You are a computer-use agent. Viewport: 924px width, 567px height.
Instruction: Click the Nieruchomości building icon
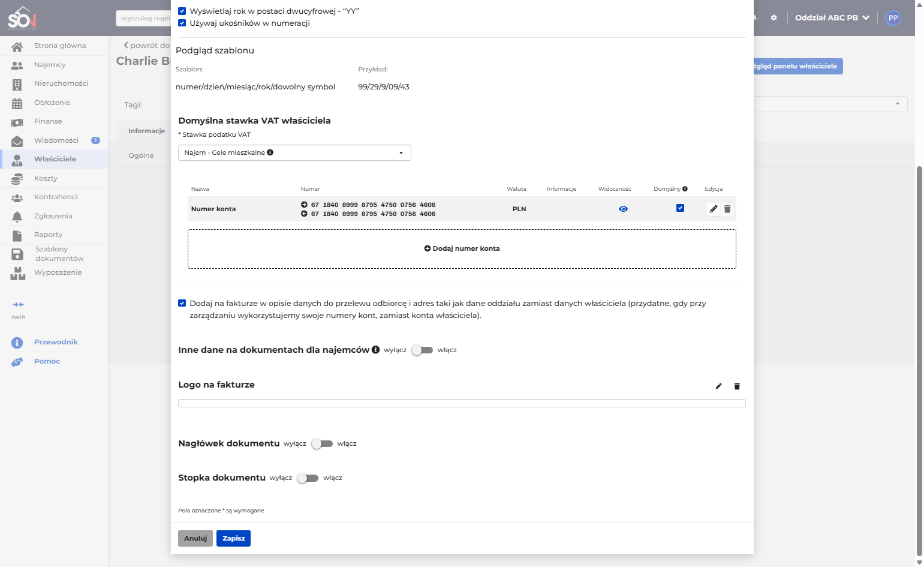coord(17,84)
